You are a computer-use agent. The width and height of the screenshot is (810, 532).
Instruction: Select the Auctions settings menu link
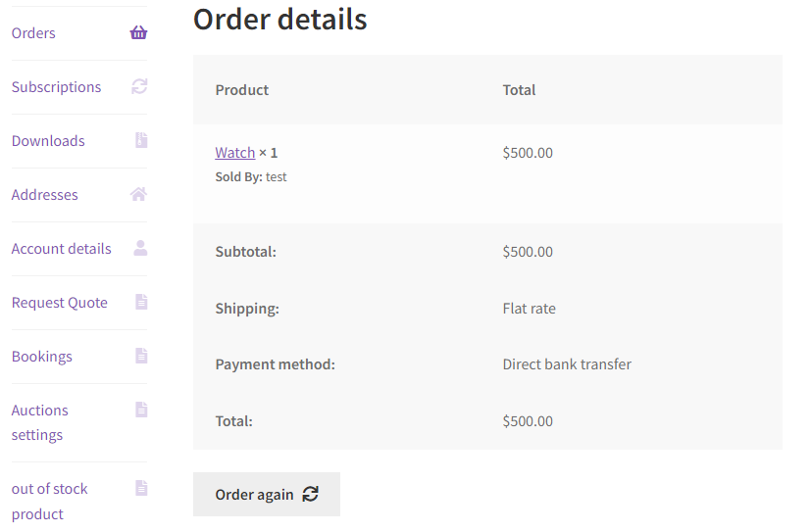[x=39, y=422]
